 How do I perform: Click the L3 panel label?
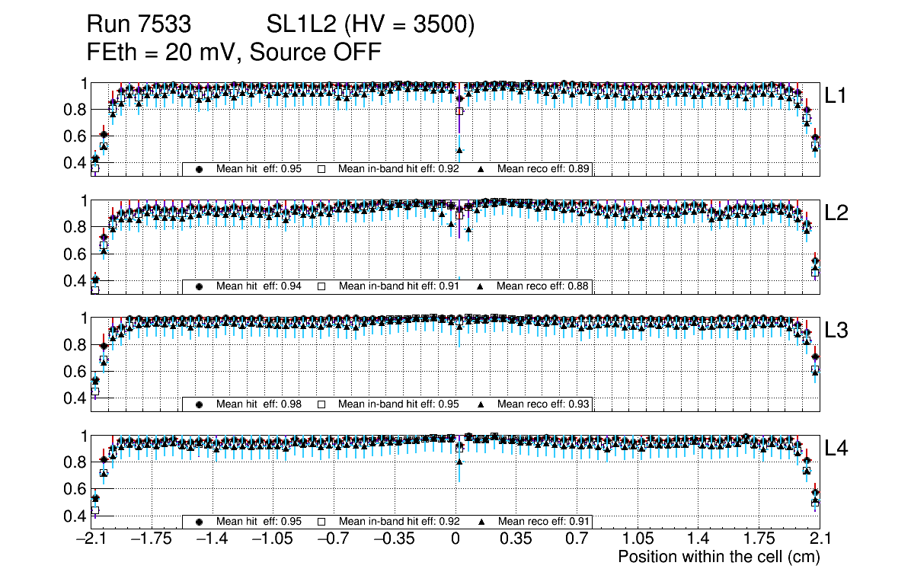pyautogui.click(x=836, y=331)
